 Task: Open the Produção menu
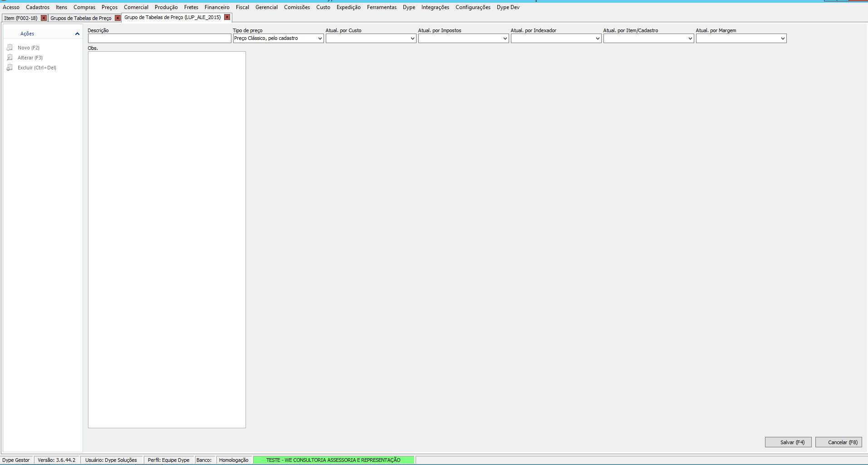click(166, 7)
